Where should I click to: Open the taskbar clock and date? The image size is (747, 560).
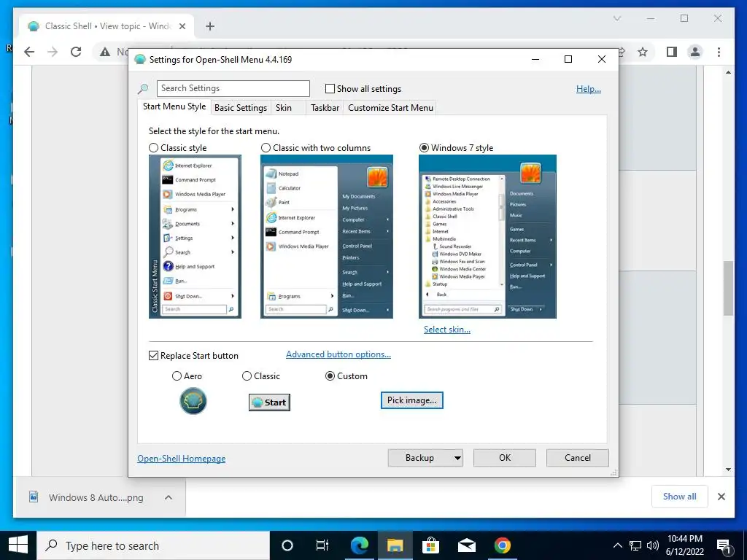click(684, 545)
